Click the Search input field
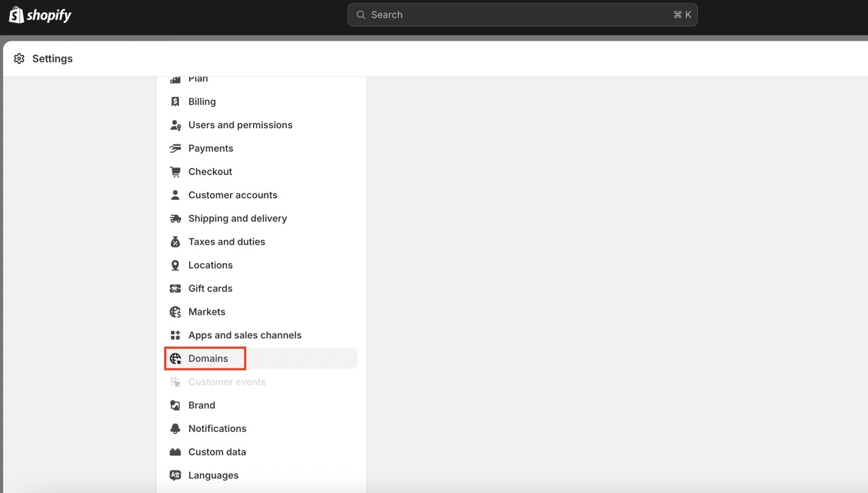 (522, 15)
